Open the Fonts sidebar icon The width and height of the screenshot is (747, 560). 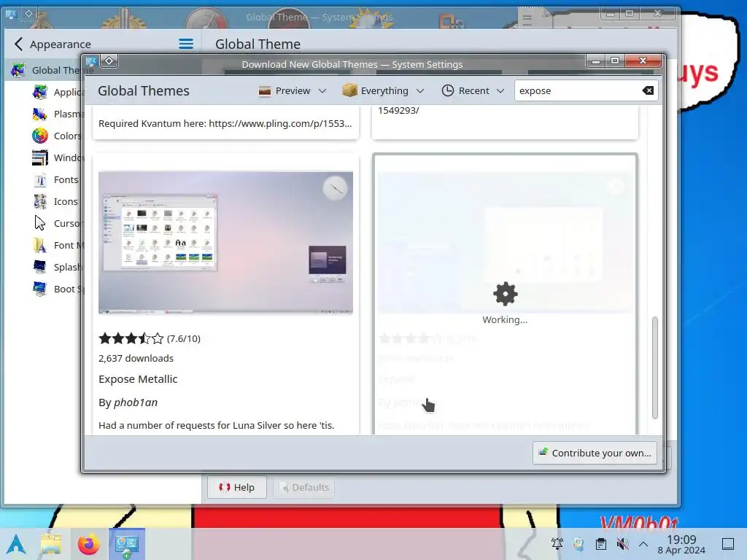40,179
